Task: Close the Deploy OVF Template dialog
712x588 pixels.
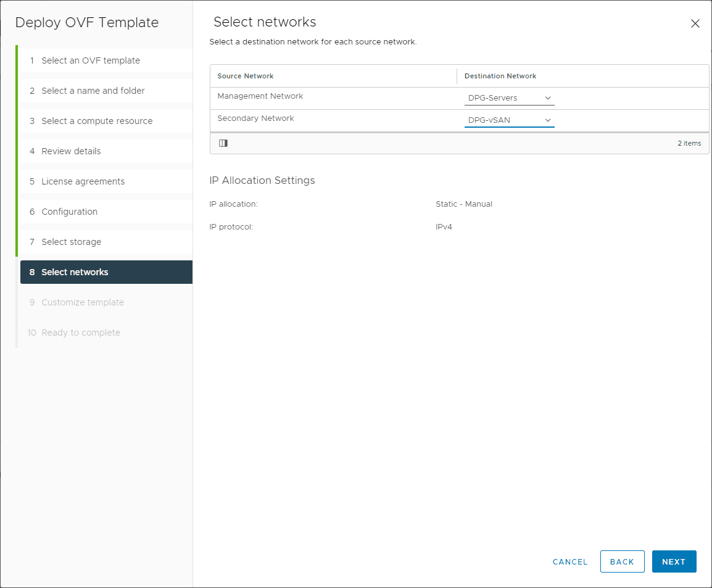Action: click(695, 24)
